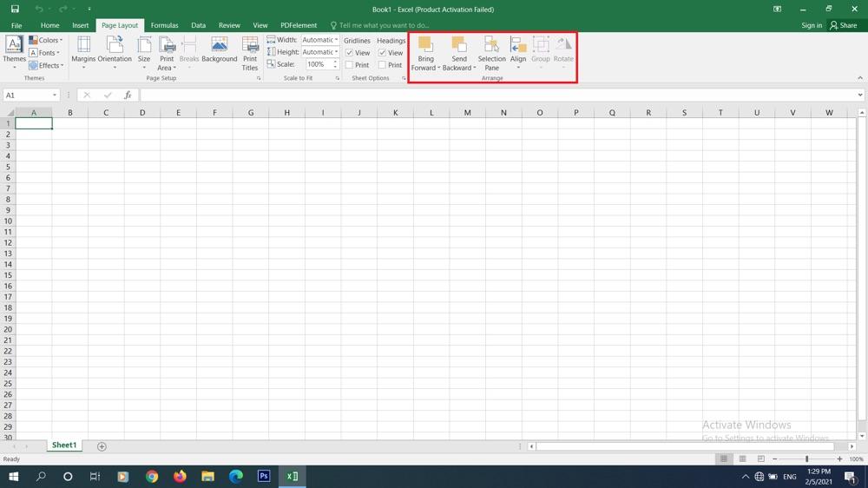Open Print Titles settings

pyautogui.click(x=250, y=53)
